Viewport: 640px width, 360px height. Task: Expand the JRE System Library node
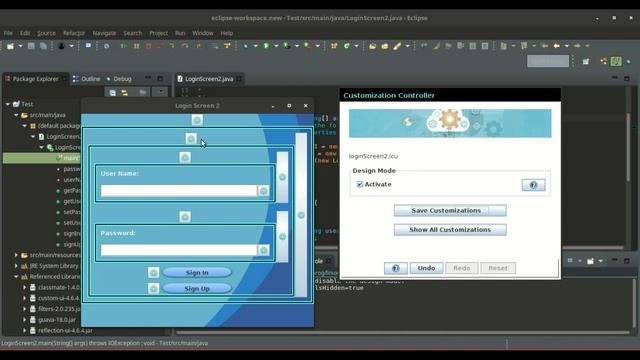click(x=16, y=266)
